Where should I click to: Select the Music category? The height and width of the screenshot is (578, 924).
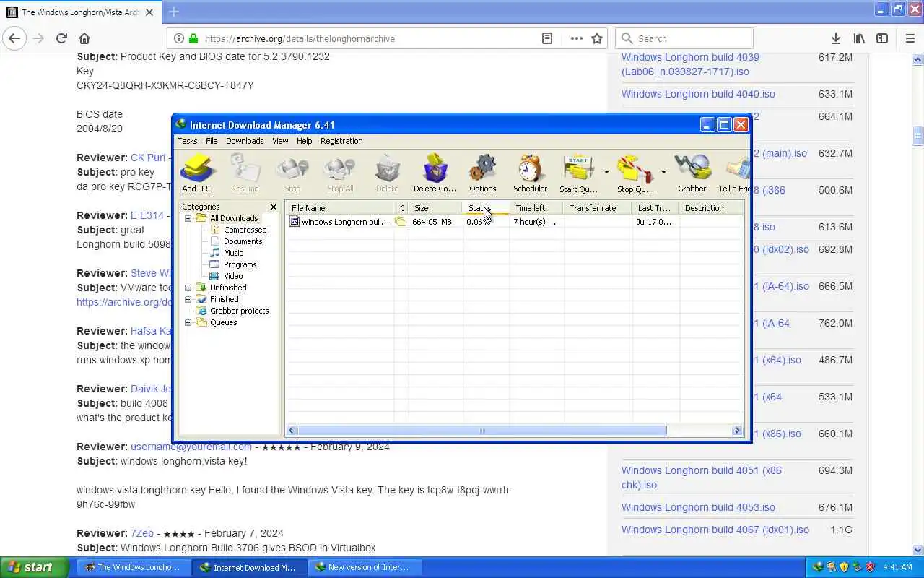[x=233, y=253]
